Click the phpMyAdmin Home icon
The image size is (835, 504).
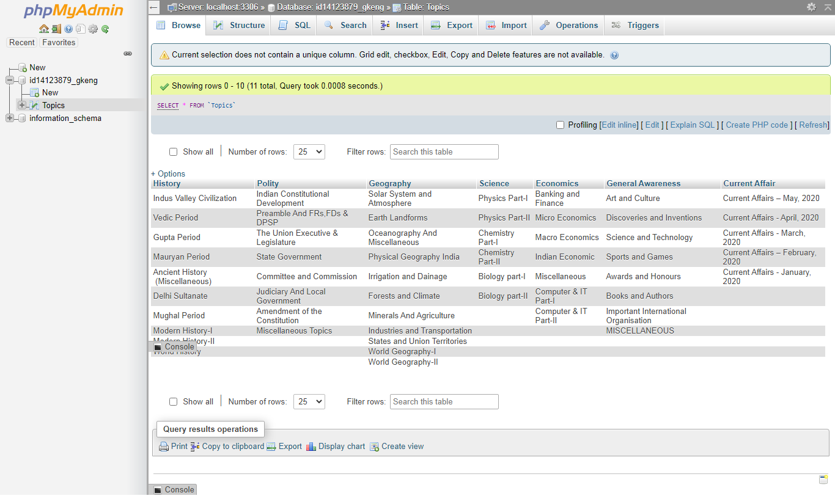tap(43, 29)
